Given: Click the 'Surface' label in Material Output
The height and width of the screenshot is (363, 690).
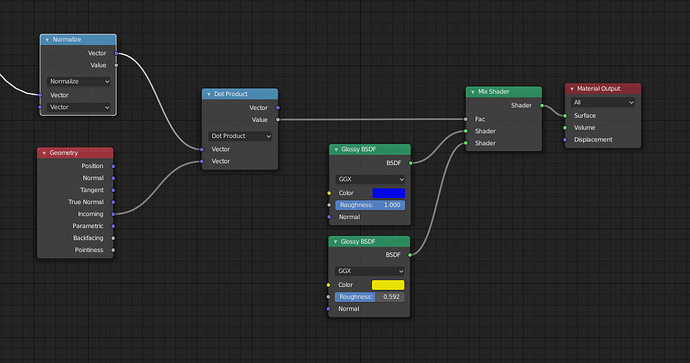Looking at the screenshot, I should [x=585, y=116].
